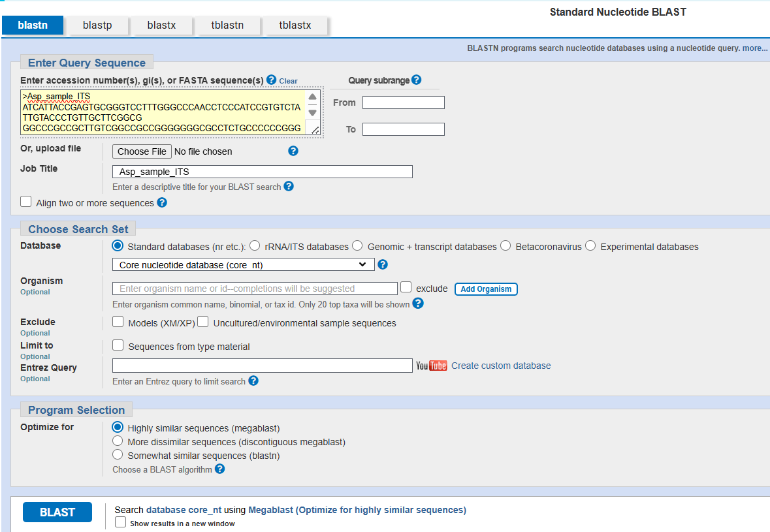Select Highly similar sequences (megablast)
The width and height of the screenshot is (770, 532).
click(118, 427)
